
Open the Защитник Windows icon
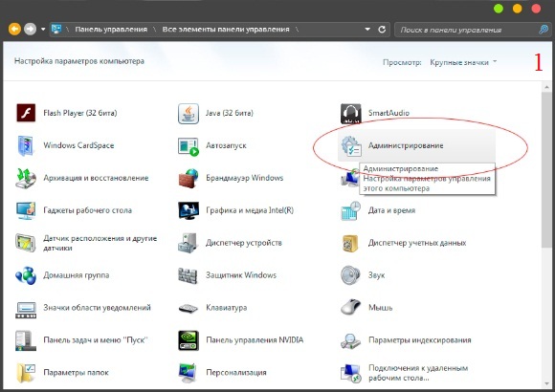[x=188, y=275]
